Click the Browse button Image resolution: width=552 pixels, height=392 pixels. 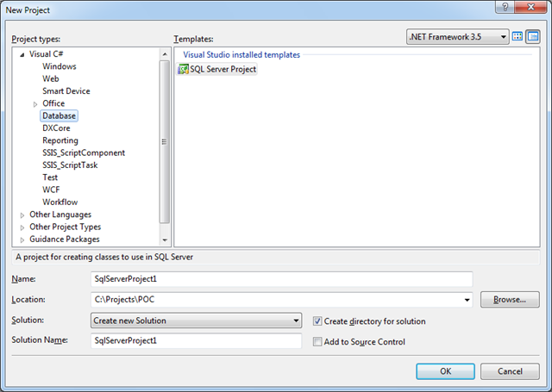pos(510,300)
